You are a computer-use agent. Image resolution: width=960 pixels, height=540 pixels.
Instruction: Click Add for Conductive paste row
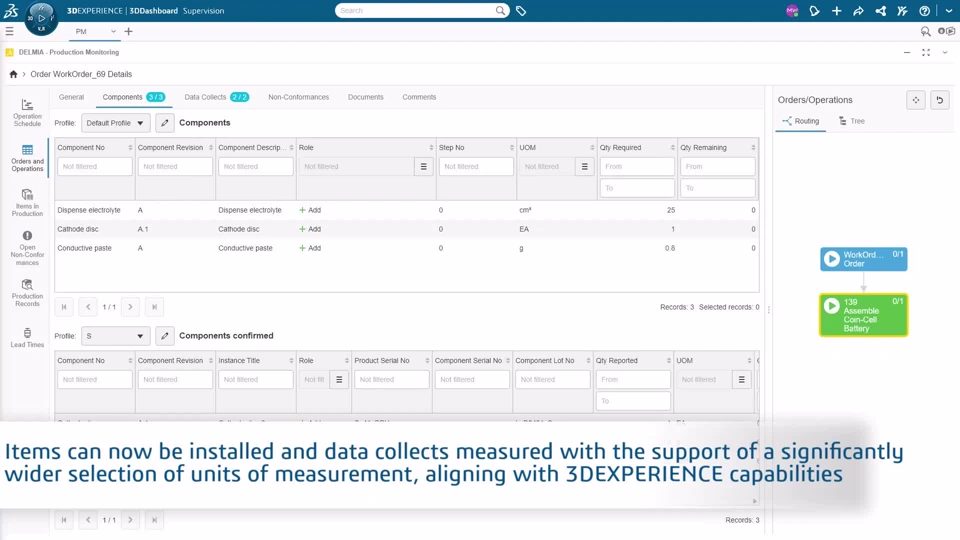tap(310, 248)
